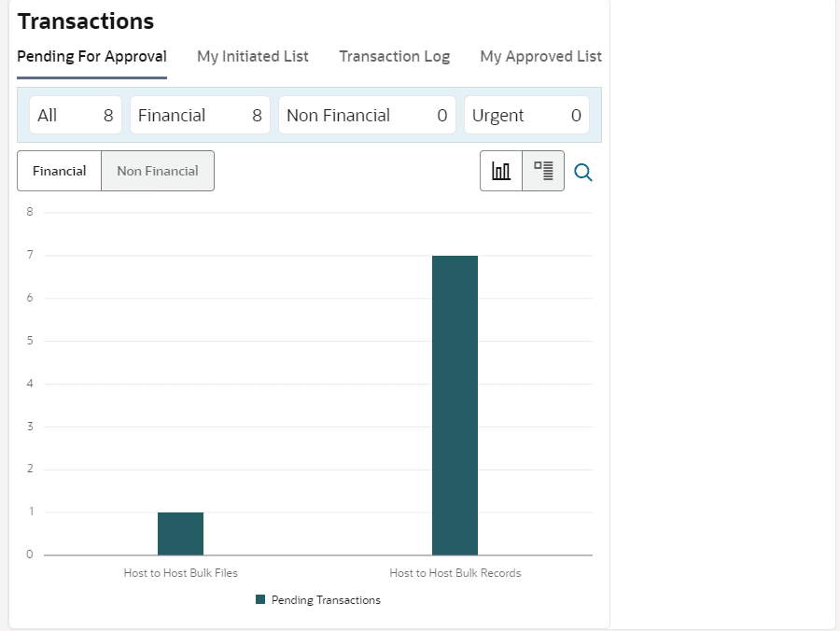The image size is (840, 631).
Task: Switch to bar chart view
Action: (x=501, y=171)
